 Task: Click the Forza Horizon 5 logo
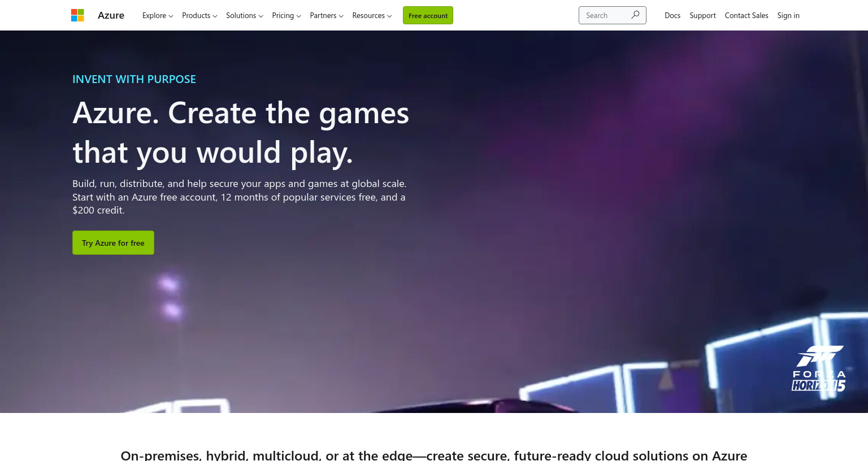click(x=818, y=368)
